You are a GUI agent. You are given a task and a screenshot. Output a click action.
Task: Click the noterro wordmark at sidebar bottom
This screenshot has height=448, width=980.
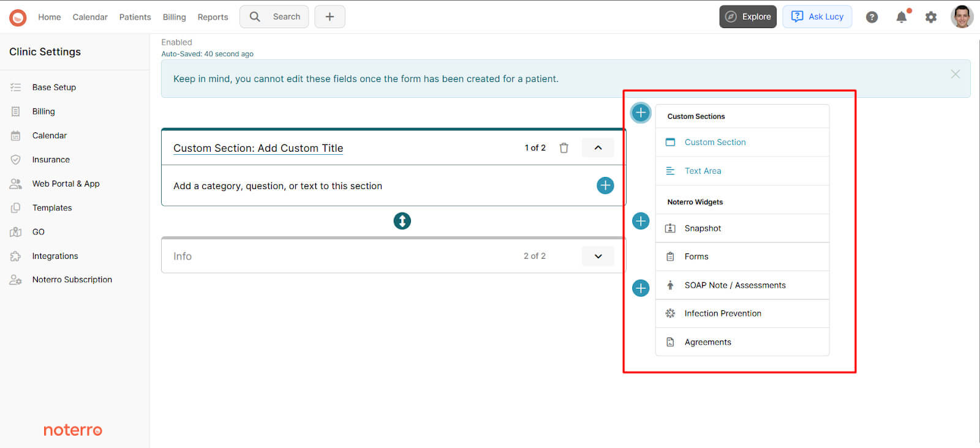(x=73, y=430)
